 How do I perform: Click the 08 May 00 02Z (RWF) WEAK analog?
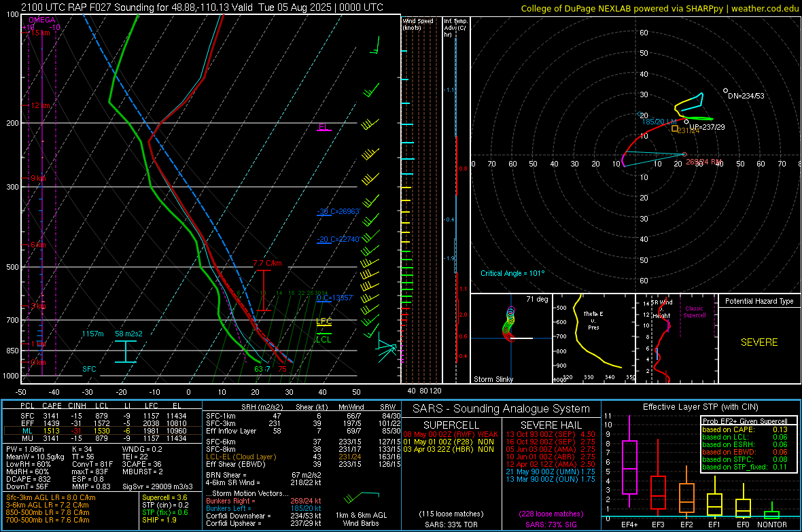tap(450, 434)
